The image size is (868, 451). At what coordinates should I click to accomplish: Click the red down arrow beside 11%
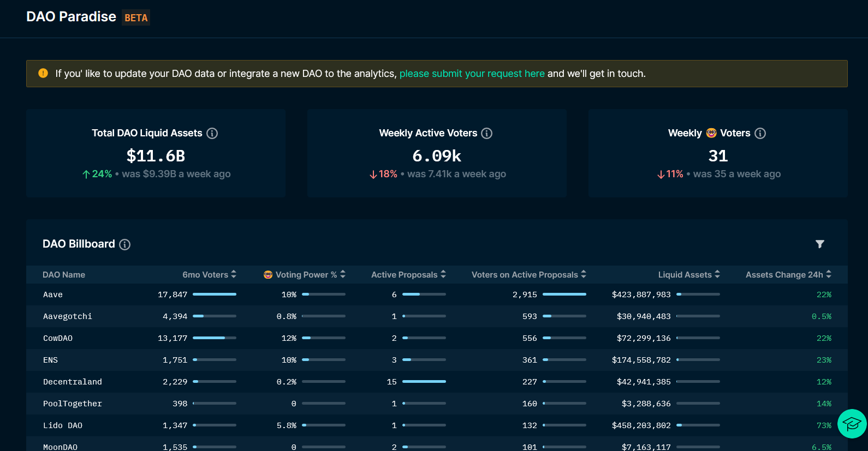(661, 175)
